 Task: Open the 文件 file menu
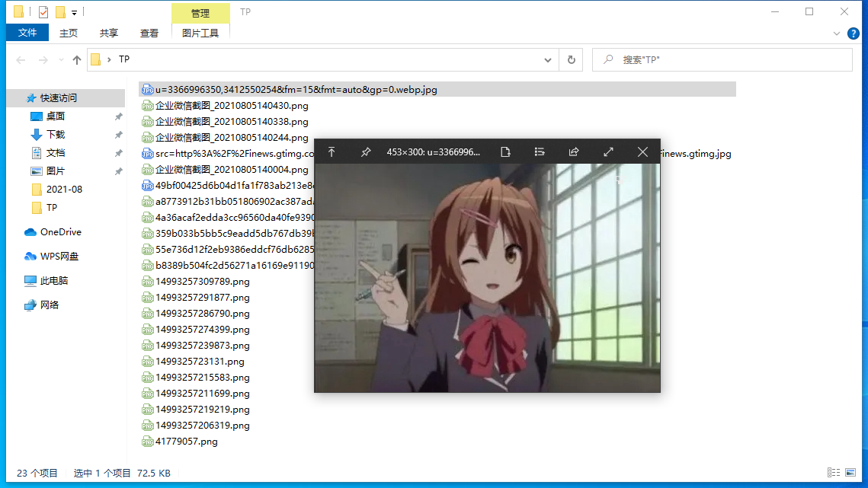[x=27, y=33]
